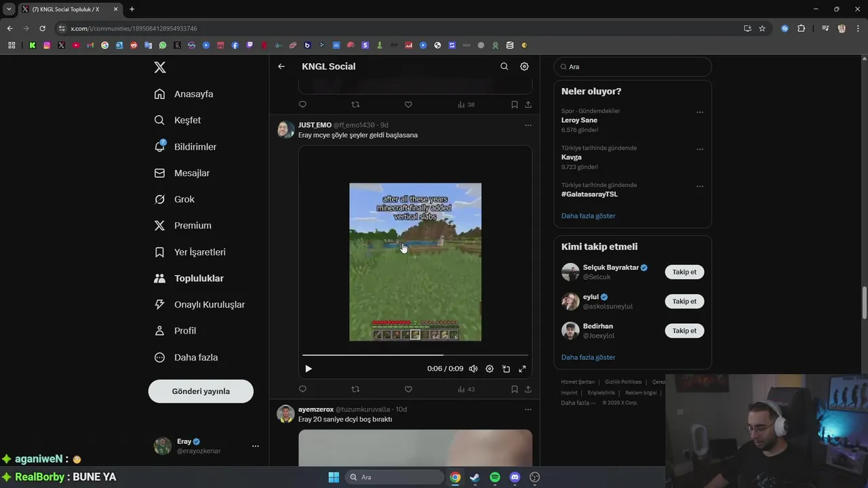The width and height of the screenshot is (868, 488).
Task: Share the JUST_EMO post
Action: click(x=528, y=389)
